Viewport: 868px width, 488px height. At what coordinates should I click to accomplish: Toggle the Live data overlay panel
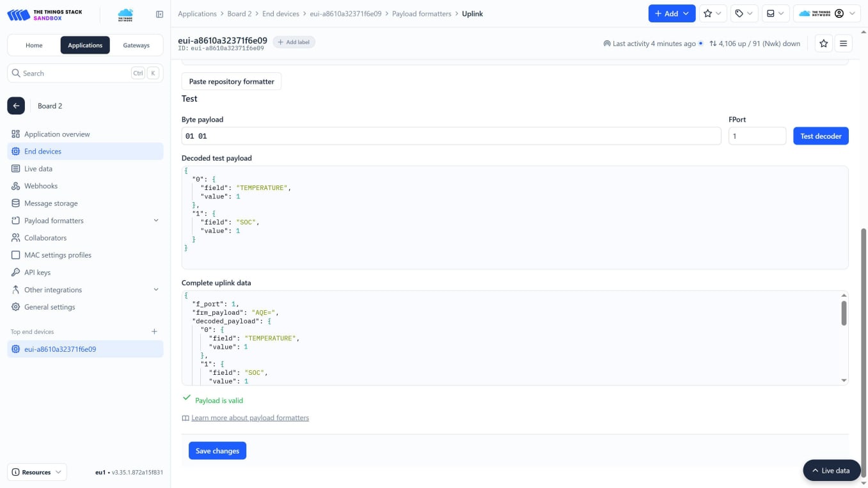point(832,470)
